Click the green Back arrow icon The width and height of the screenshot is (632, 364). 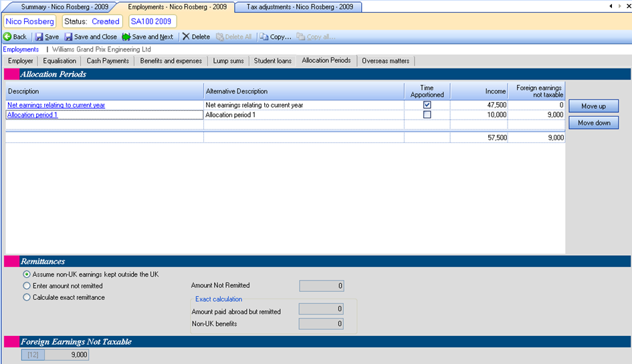point(7,37)
